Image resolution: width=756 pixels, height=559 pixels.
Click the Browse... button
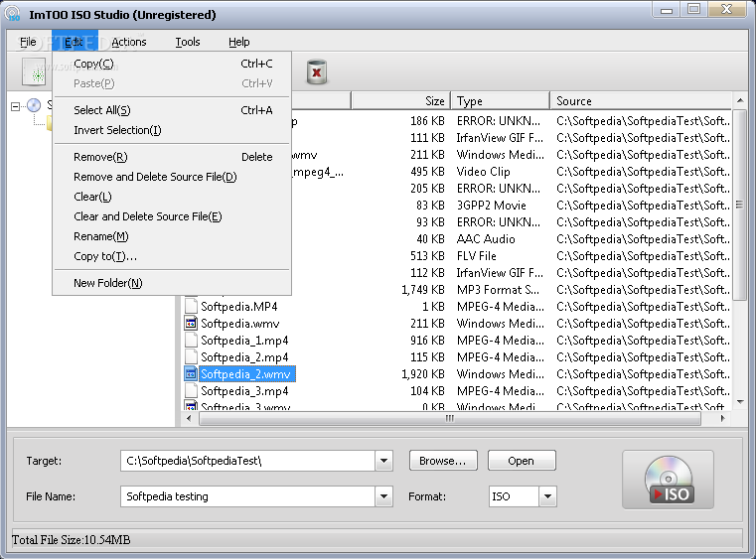point(443,461)
